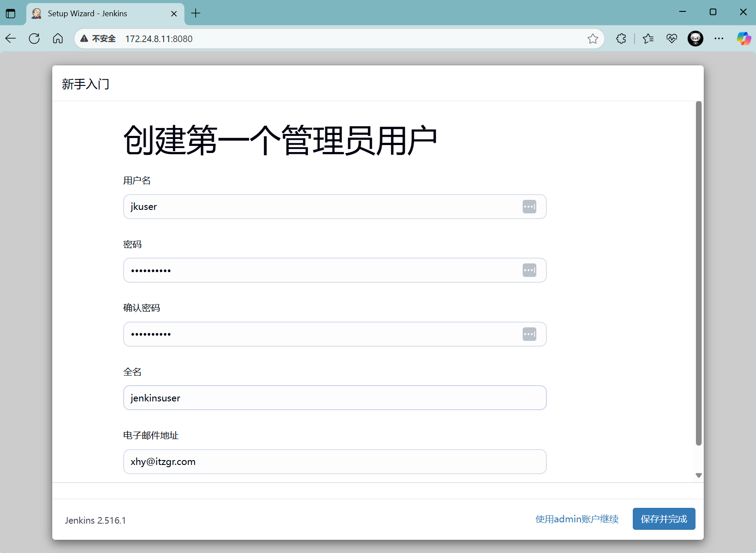
Task: Open browser essentials heartbeat icon
Action: 671,39
